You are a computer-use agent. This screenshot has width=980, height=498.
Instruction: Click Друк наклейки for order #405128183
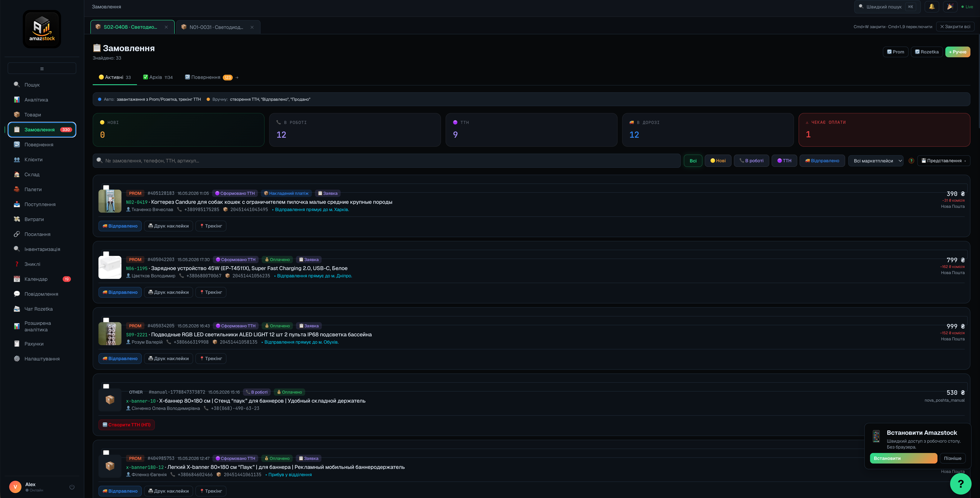(168, 226)
